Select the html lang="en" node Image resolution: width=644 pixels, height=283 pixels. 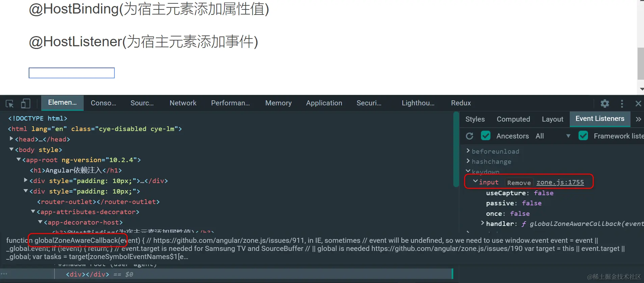point(95,129)
